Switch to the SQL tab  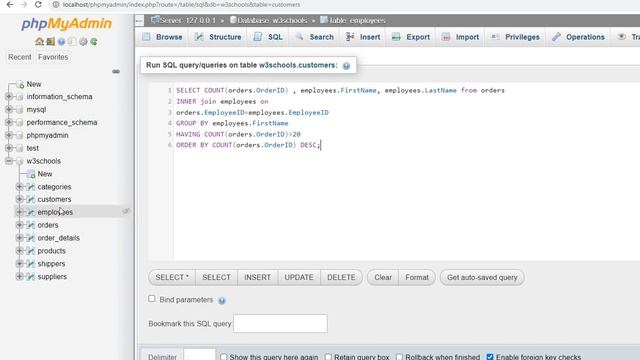[268, 37]
